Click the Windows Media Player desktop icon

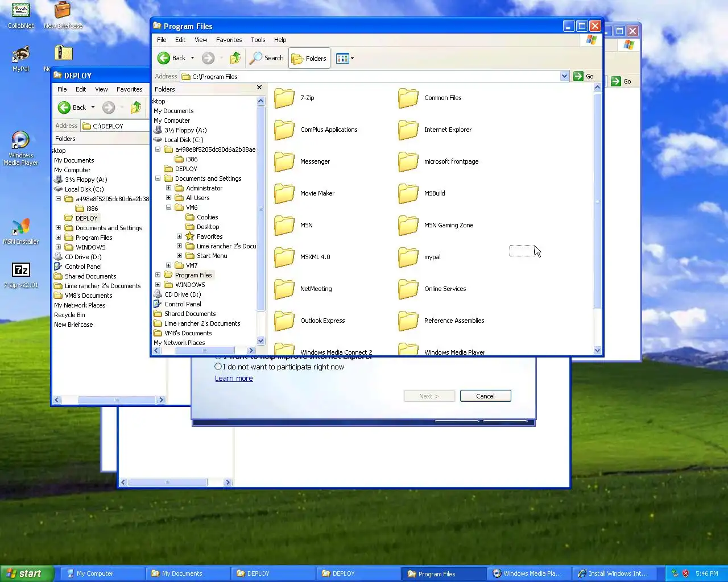(x=20, y=148)
